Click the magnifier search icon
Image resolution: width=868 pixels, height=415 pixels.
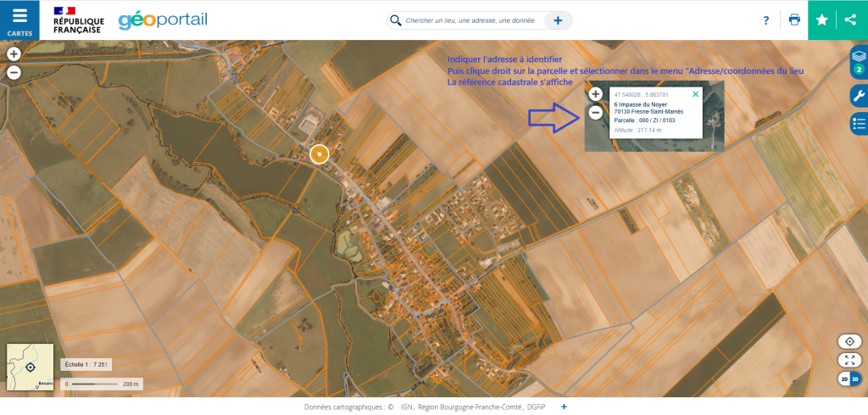[395, 20]
